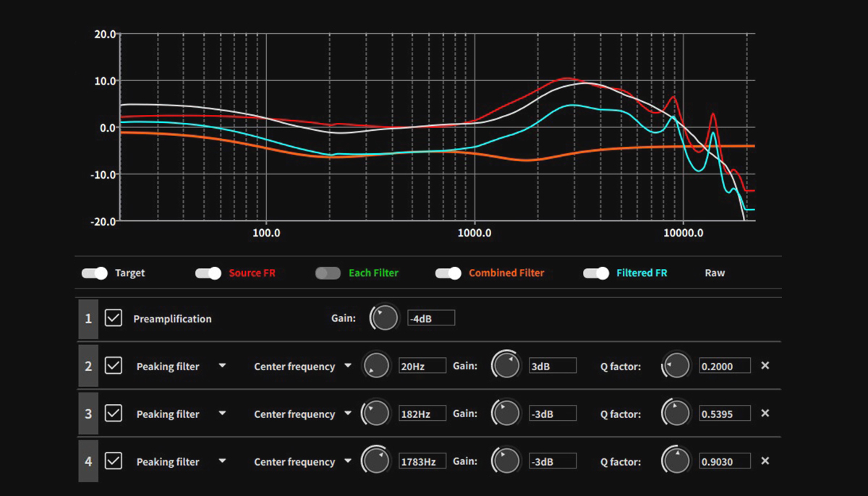Delete filter 4 using the X button

click(765, 461)
